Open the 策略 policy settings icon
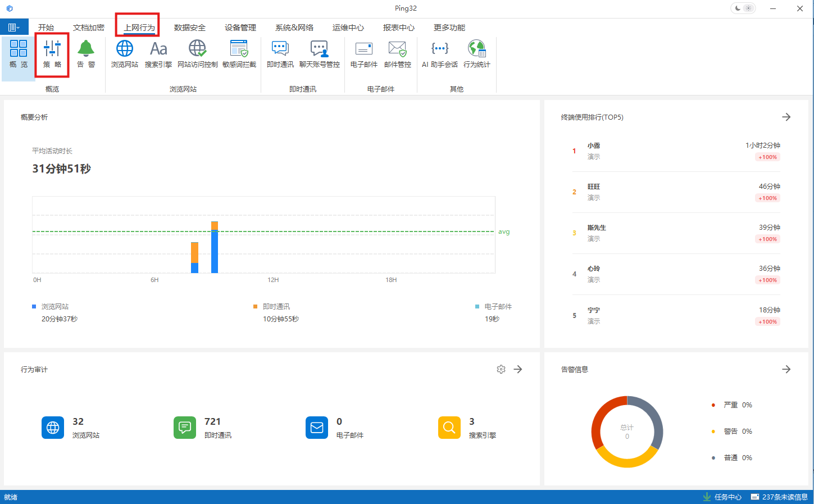Viewport: 814px width, 504px height. tap(52, 54)
